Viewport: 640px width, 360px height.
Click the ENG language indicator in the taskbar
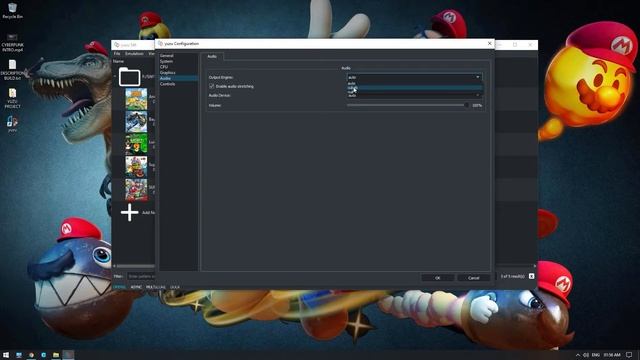coord(596,355)
